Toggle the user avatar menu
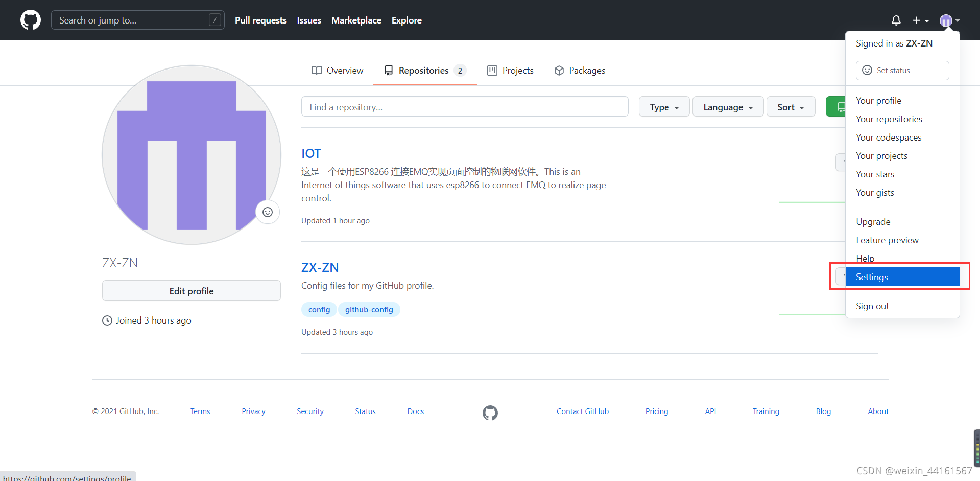This screenshot has height=481, width=980. [x=949, y=20]
